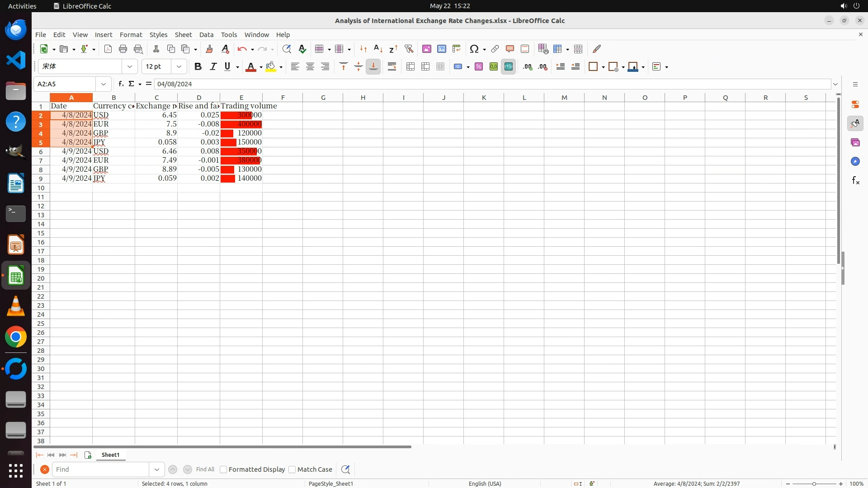Switch to the Sheet1 tab
This screenshot has height=488, width=868.
click(x=110, y=455)
